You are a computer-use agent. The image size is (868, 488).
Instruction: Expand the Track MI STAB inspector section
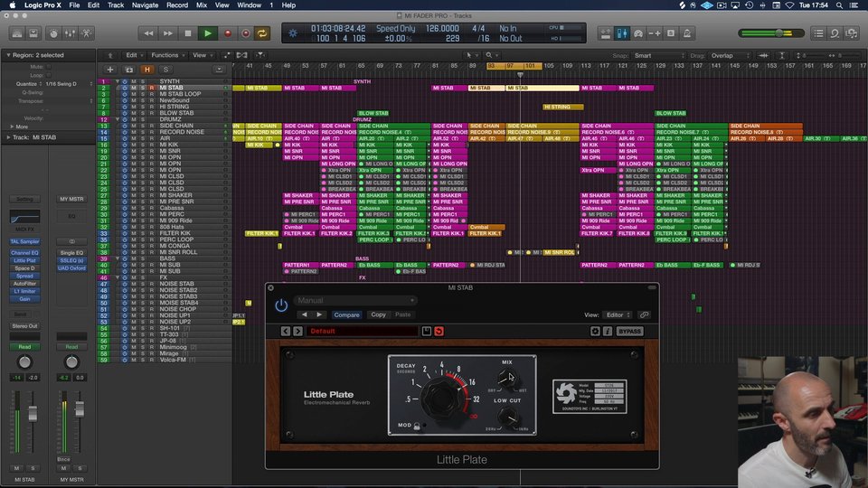pos(8,137)
